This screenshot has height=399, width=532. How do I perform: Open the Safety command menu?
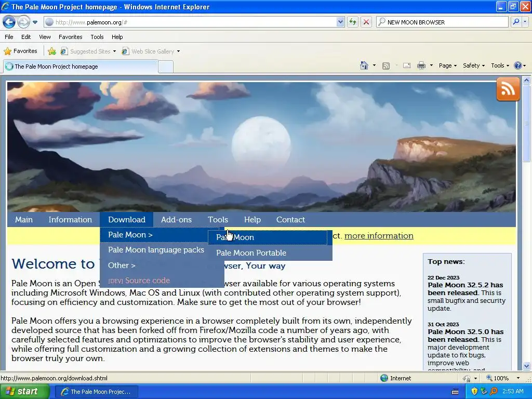pos(474,65)
